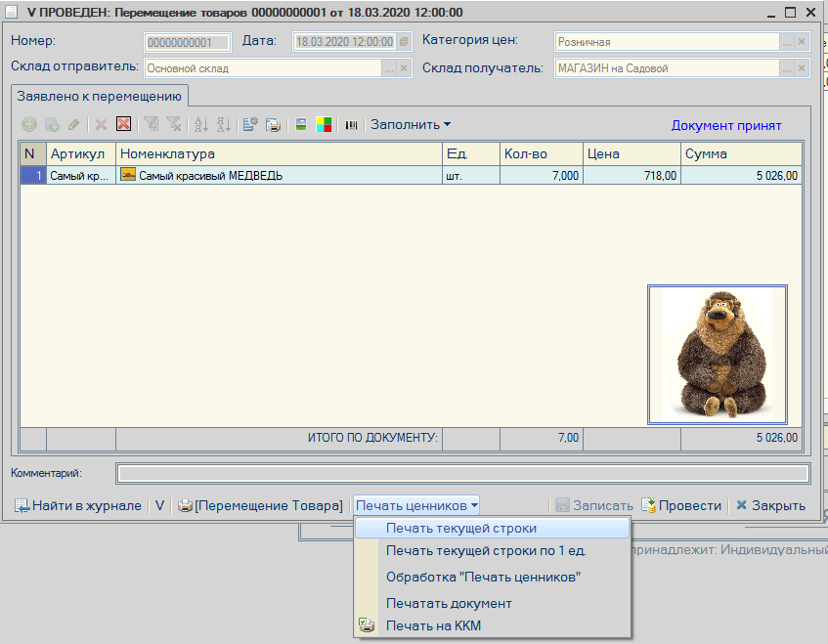Select Печать текущей строки по 1 ед.
828x644 pixels.
pyautogui.click(x=492, y=550)
